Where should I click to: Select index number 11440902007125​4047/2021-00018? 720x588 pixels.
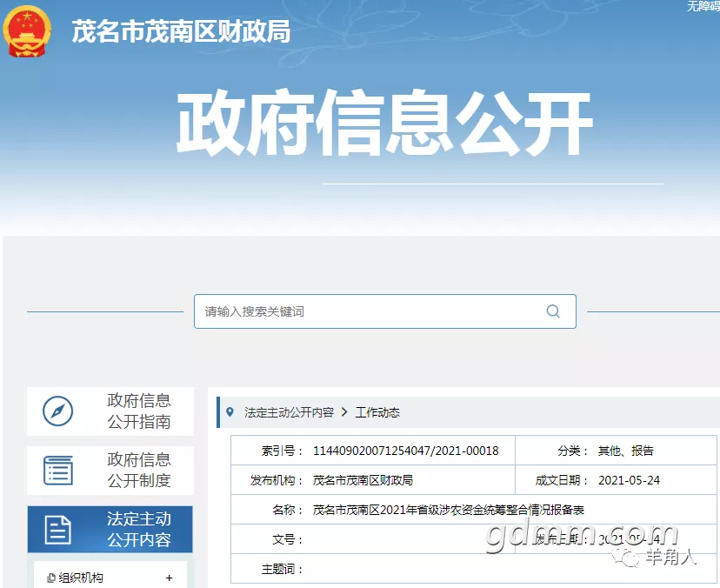(405, 451)
